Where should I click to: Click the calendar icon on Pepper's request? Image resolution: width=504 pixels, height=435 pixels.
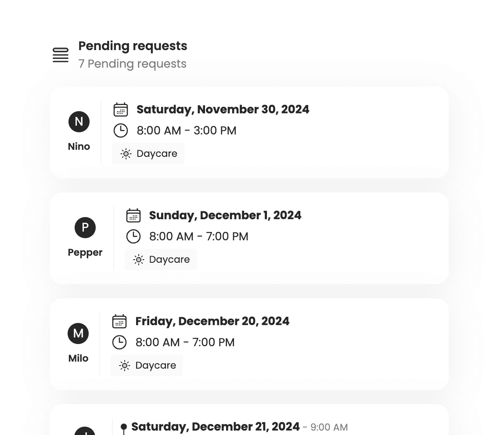pyautogui.click(x=133, y=215)
